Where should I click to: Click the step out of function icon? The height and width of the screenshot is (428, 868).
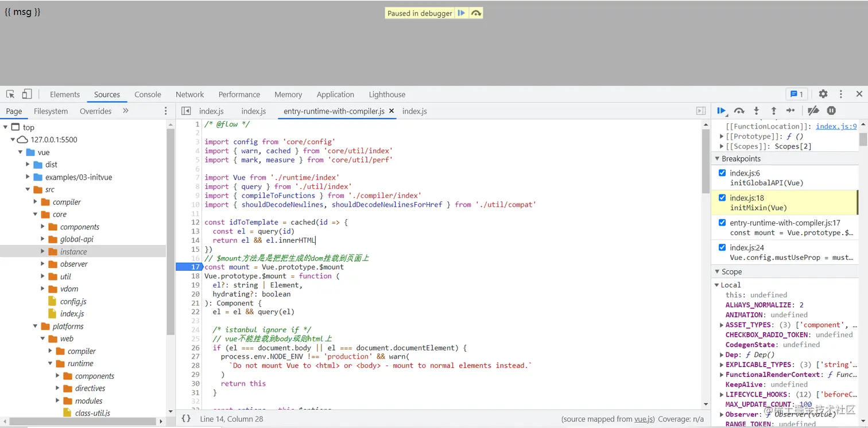click(x=773, y=111)
